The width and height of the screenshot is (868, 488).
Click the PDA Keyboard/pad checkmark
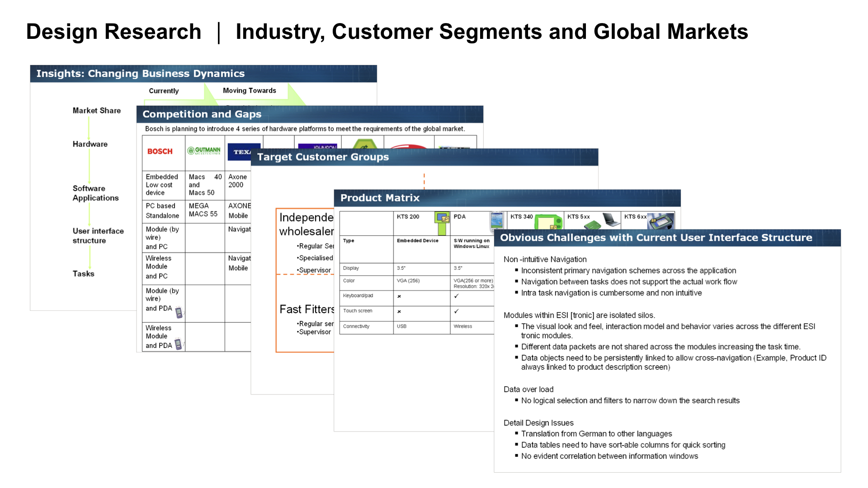click(456, 296)
